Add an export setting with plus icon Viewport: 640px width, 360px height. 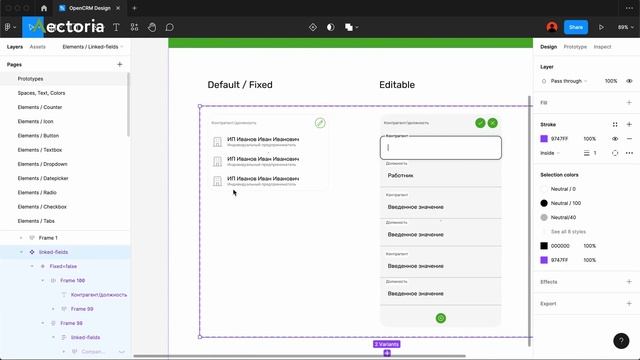[x=629, y=303]
